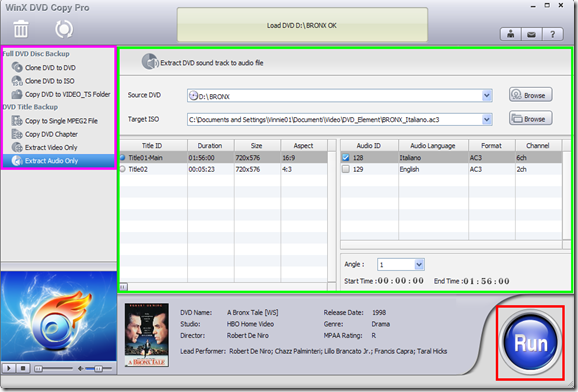Click the big blue Run button
This screenshot has width=578, height=392.
tap(530, 343)
